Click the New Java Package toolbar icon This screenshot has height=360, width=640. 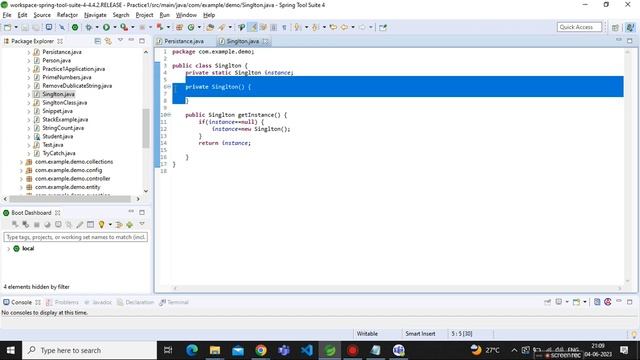[179, 27]
